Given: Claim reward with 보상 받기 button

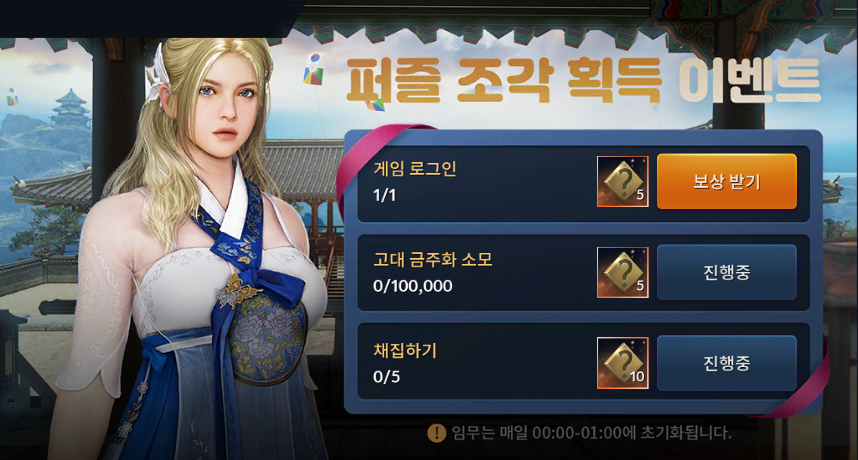Looking at the screenshot, I should (726, 181).
